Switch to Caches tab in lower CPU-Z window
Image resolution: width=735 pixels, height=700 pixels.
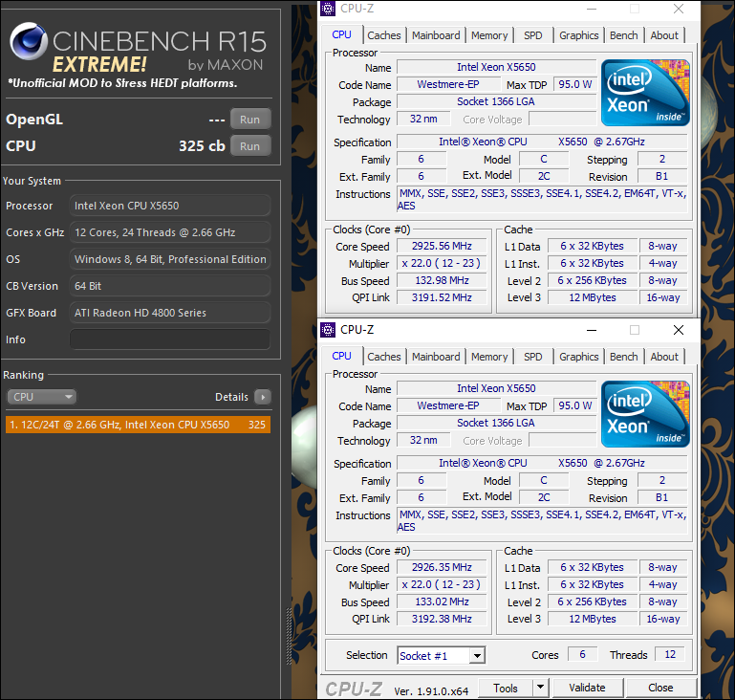[x=384, y=357]
